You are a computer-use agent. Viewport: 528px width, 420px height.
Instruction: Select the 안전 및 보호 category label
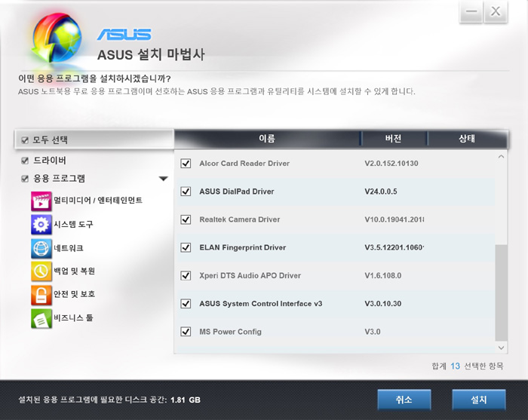coord(75,294)
